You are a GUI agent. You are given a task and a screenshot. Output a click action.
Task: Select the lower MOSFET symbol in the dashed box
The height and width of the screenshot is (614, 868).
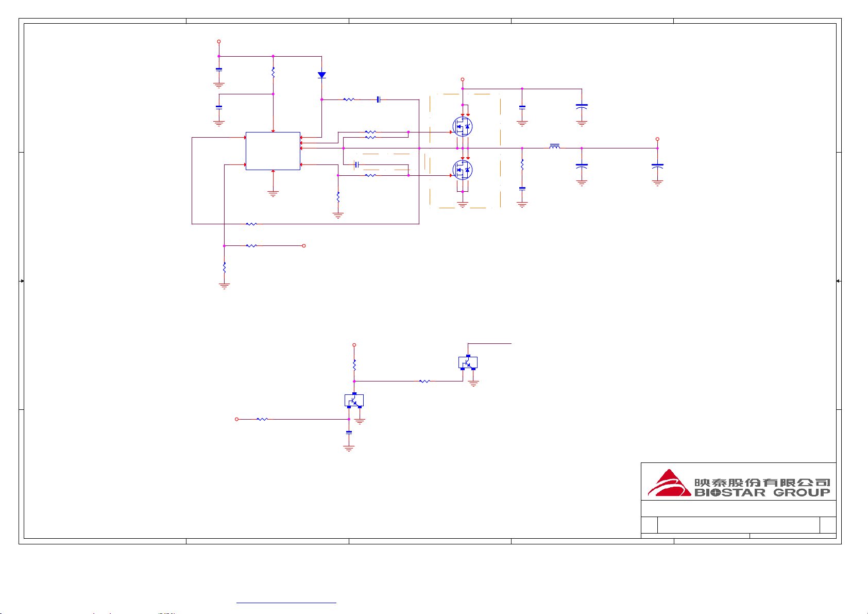point(463,170)
